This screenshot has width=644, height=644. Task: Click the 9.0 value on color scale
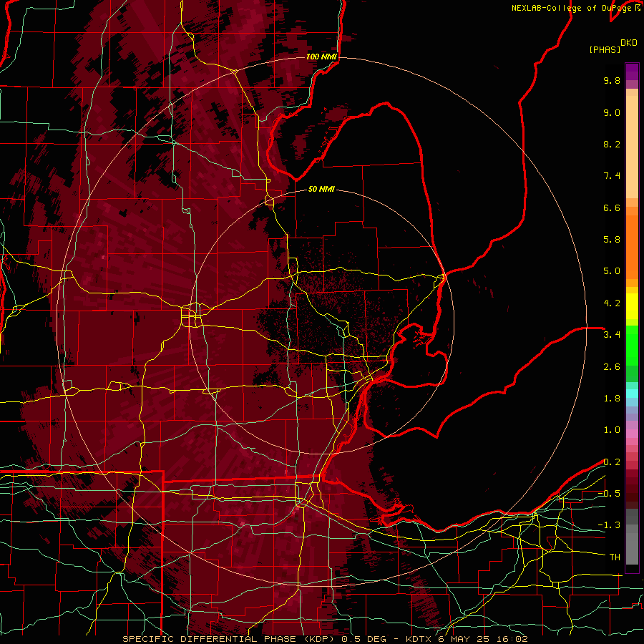click(612, 112)
